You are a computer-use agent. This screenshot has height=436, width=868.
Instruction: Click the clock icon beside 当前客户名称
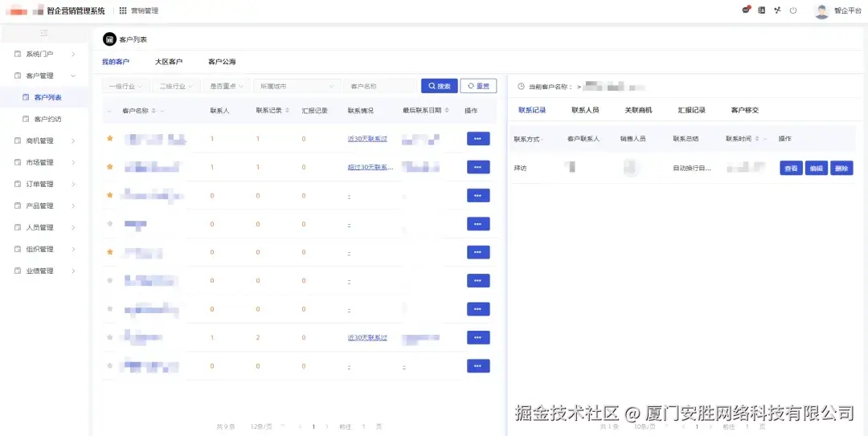[521, 86]
